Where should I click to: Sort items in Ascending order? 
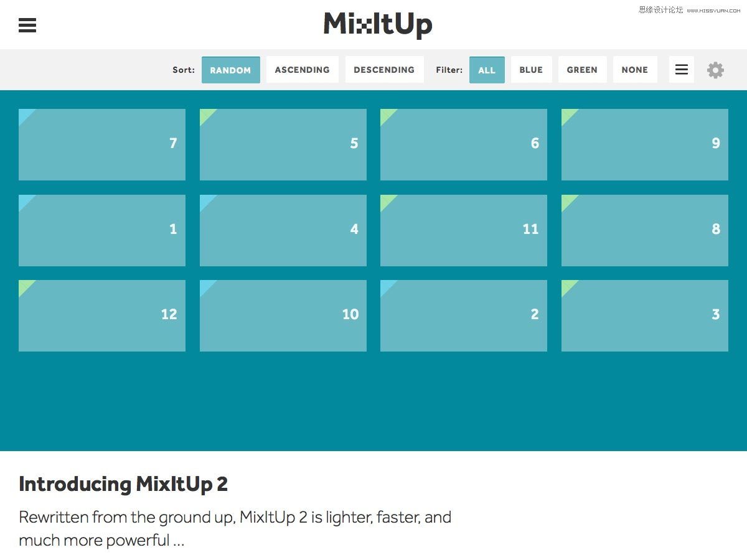click(303, 70)
